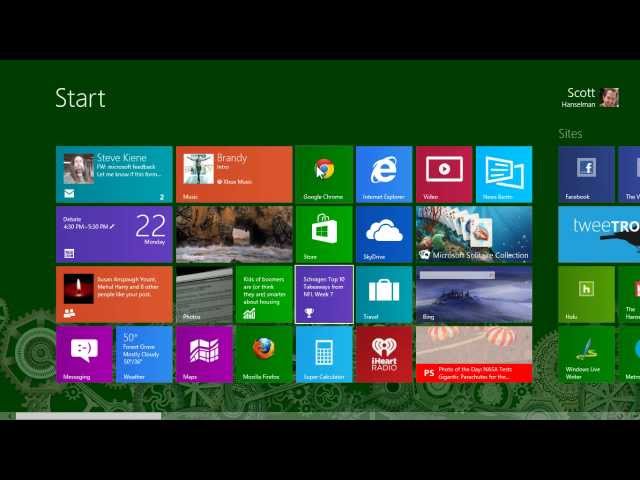
Task: Open the iHeart Radio tile
Action: [x=384, y=354]
